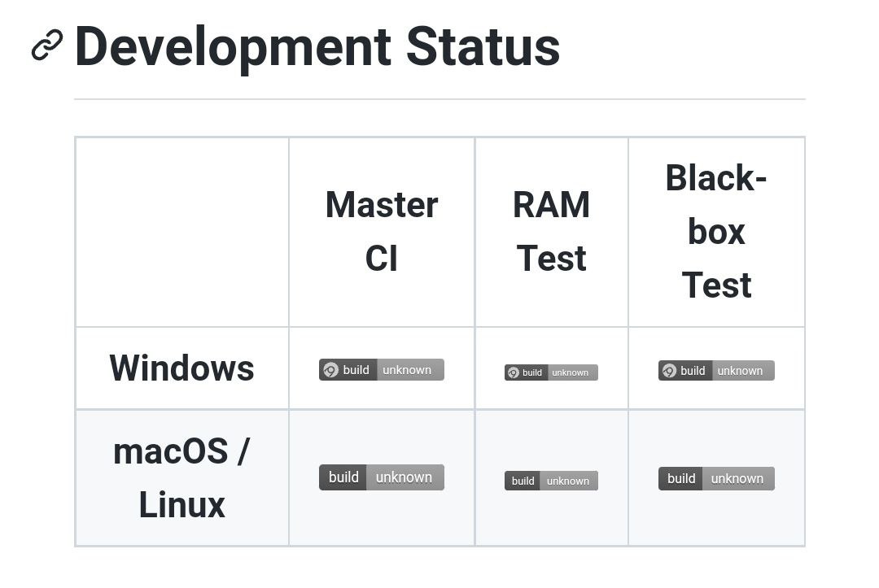Open the macOS / Linux Master CI build badge
The height and width of the screenshot is (588, 879).
(x=381, y=477)
